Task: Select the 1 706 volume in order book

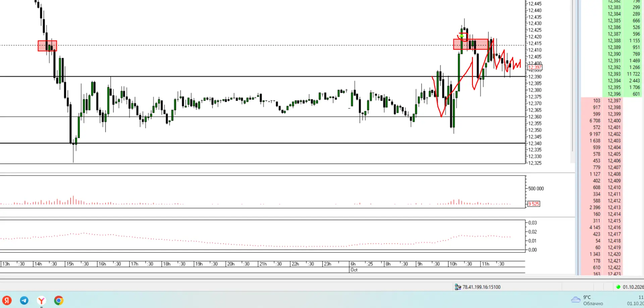Action: click(635, 87)
